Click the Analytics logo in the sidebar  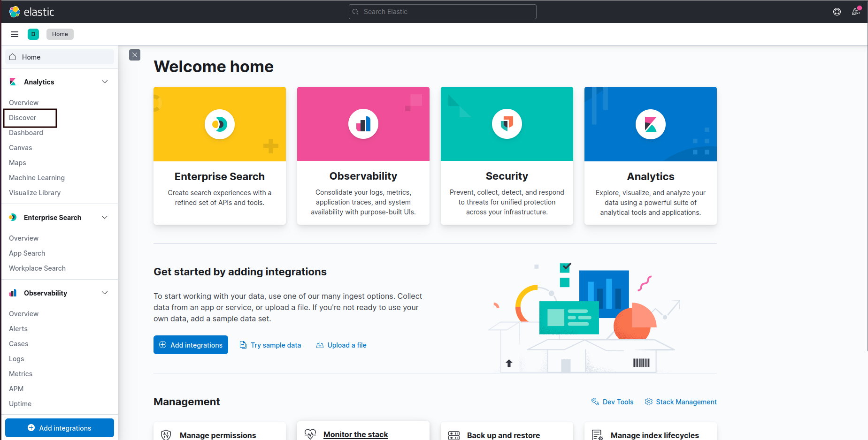[x=13, y=82]
